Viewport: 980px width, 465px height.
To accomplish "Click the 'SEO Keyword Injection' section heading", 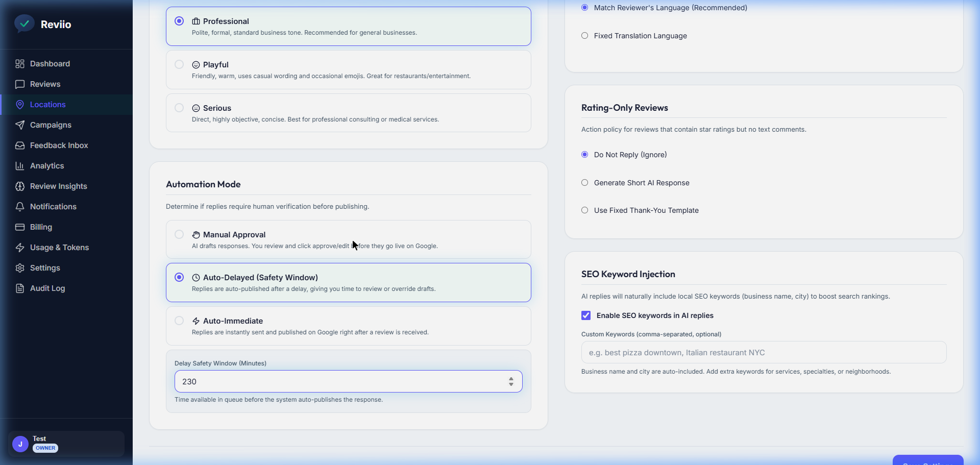I will tap(628, 274).
